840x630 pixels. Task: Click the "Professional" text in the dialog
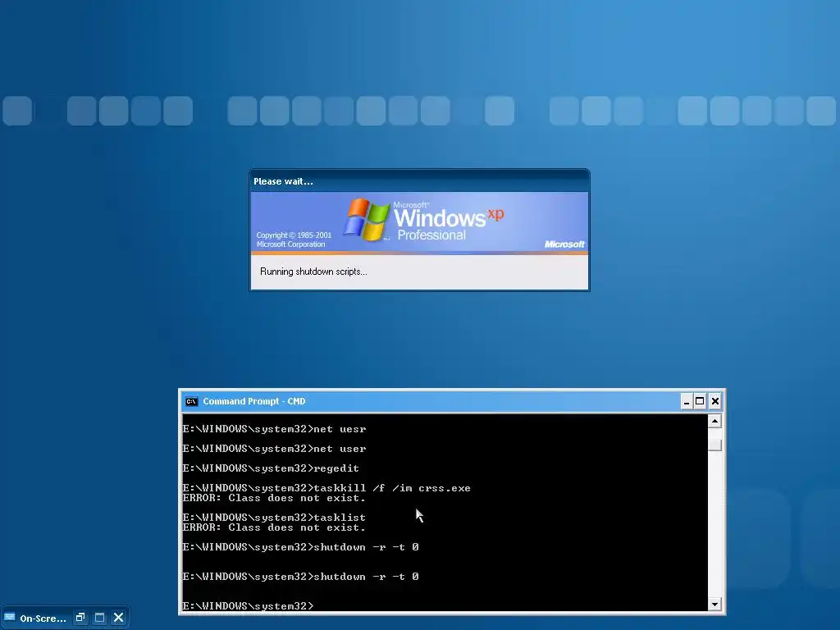pyautogui.click(x=431, y=235)
